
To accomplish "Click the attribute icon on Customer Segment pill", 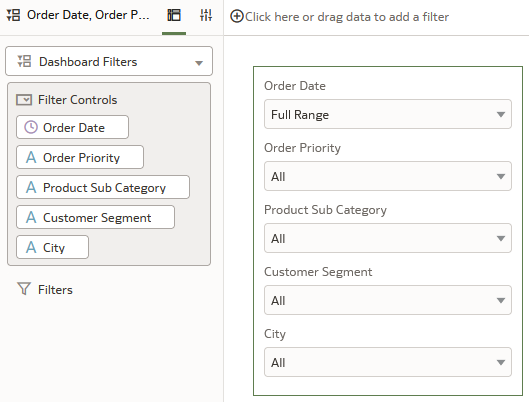I will (x=31, y=218).
